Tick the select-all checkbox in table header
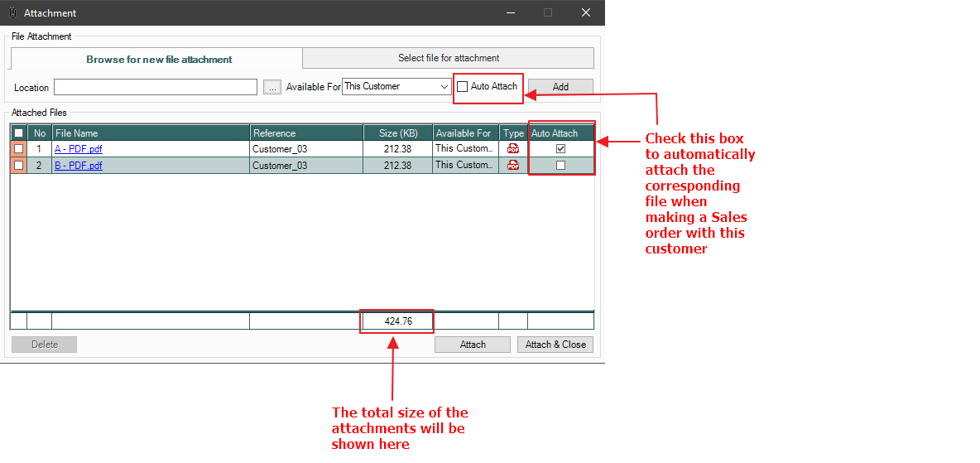This screenshot has width=980, height=463. click(18, 133)
